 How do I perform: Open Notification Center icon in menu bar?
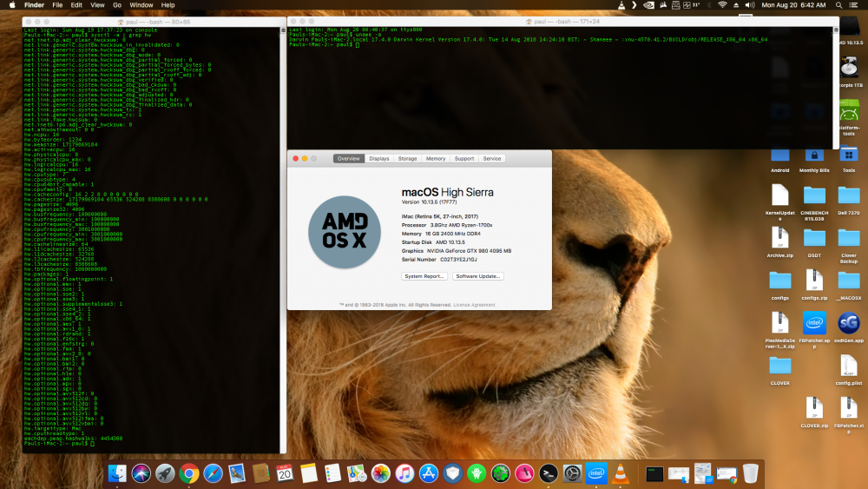pyautogui.click(x=853, y=5)
